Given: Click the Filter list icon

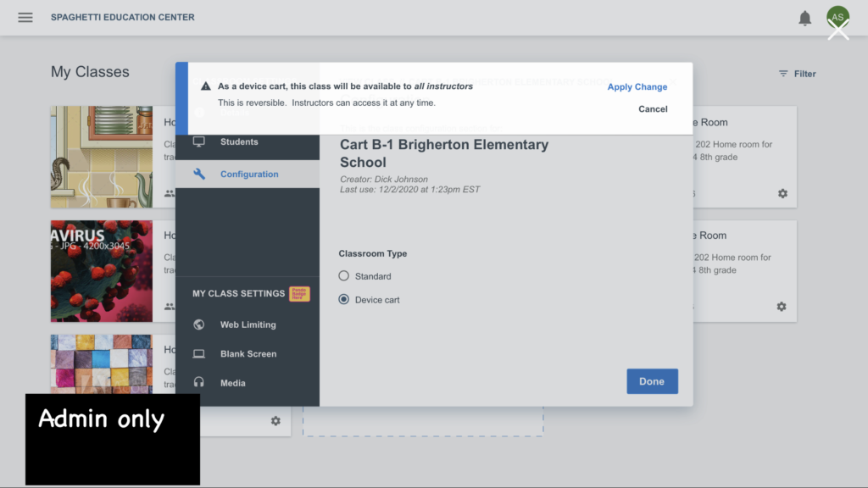Looking at the screenshot, I should (783, 74).
